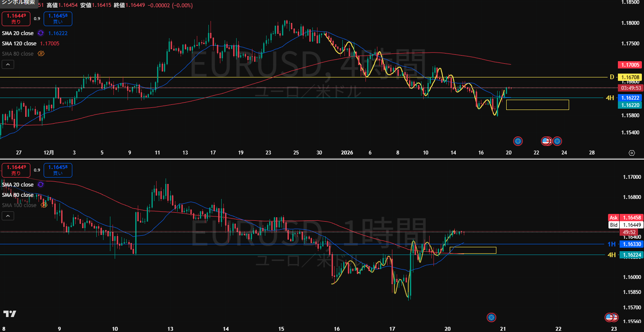Click the US flag economic event icon in the top chart
The height and width of the screenshot is (332, 644).
[546, 141]
